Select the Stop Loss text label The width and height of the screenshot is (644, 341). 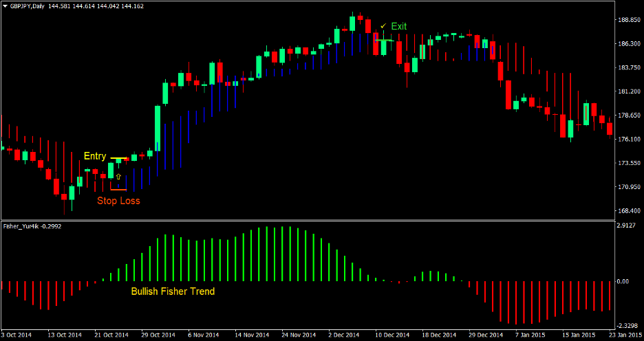pos(118,201)
